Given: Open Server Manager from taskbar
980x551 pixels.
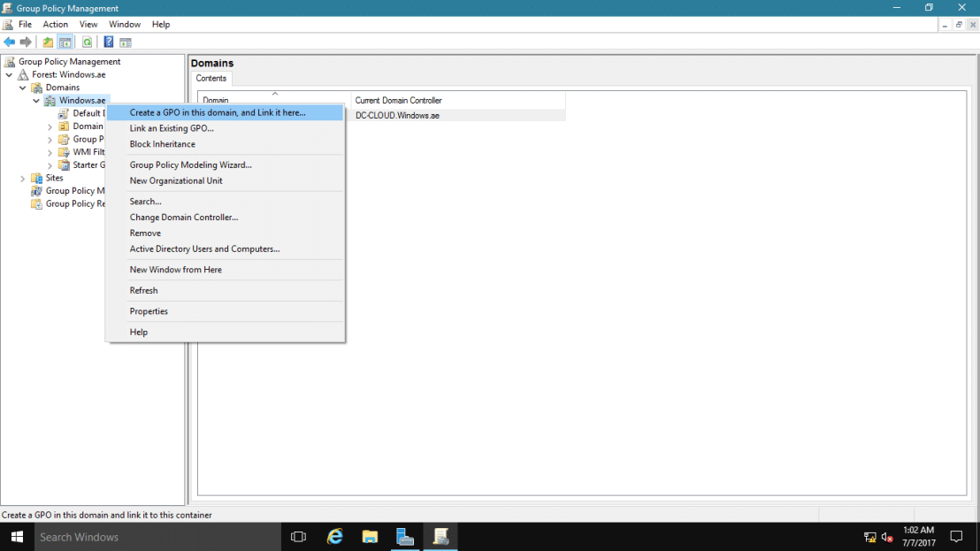Looking at the screenshot, I should click(405, 537).
